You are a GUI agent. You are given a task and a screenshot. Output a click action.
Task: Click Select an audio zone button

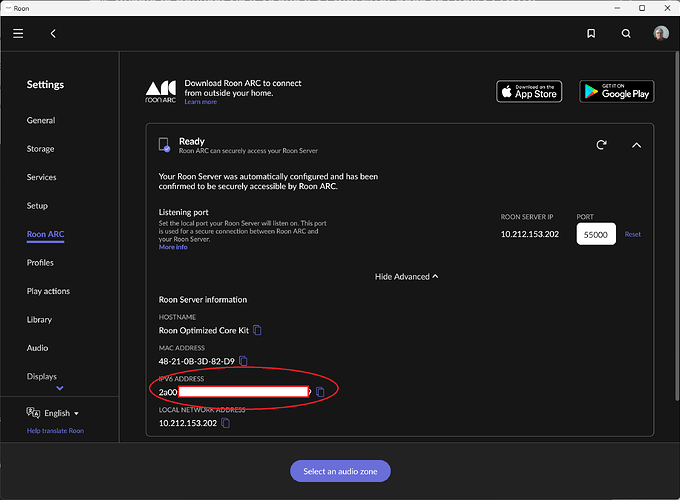click(340, 471)
